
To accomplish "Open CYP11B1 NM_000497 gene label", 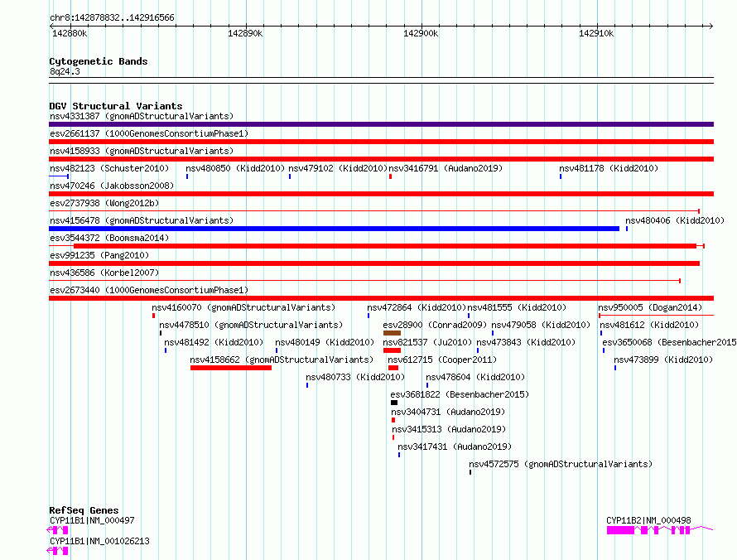I will click(92, 520).
